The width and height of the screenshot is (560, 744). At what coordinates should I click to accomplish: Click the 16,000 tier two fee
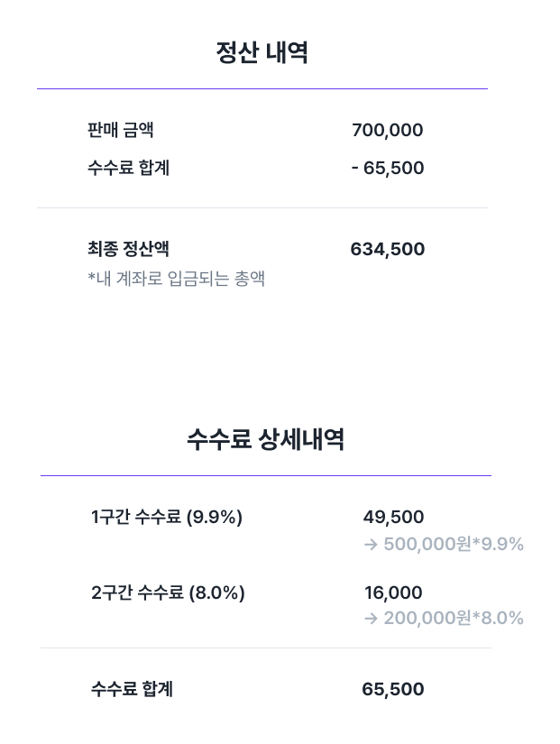click(393, 592)
